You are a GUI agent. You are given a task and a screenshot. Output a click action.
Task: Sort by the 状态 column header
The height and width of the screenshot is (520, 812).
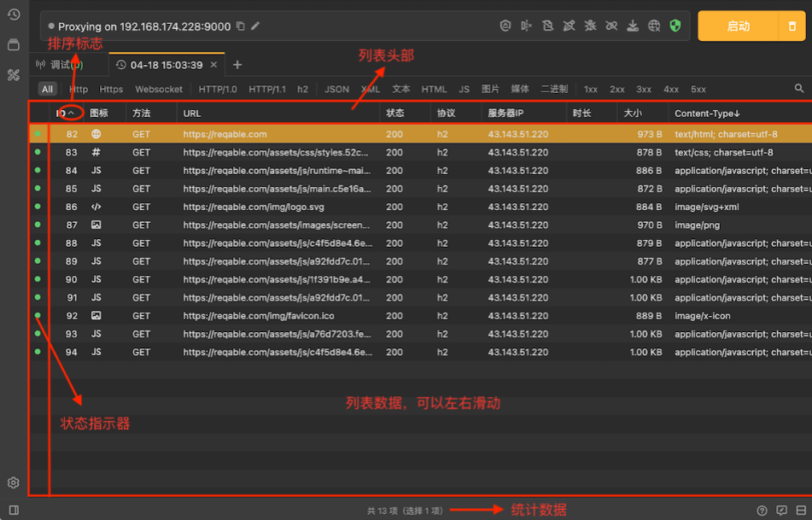405,113
